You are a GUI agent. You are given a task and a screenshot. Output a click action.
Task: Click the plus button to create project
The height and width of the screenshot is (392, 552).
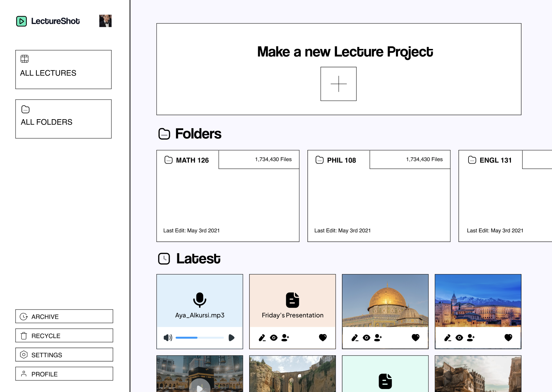339,84
